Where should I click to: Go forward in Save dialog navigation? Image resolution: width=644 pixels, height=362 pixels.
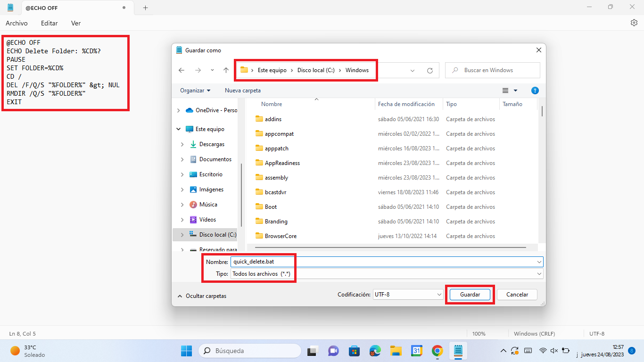(x=198, y=70)
